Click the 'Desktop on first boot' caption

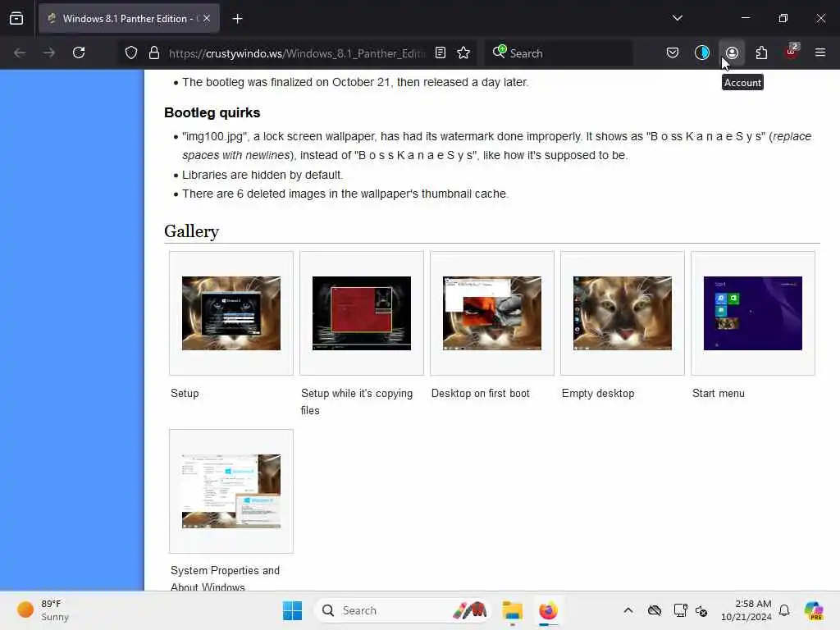click(x=481, y=393)
